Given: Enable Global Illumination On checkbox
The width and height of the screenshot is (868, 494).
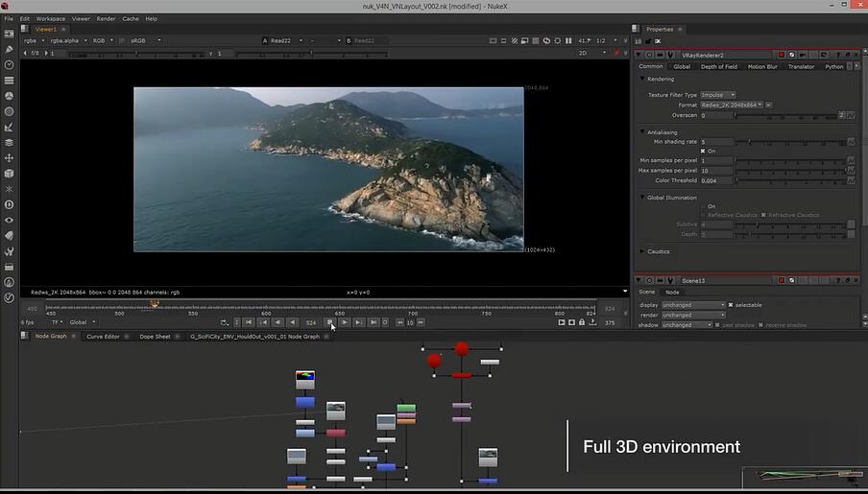Looking at the screenshot, I should (703, 206).
